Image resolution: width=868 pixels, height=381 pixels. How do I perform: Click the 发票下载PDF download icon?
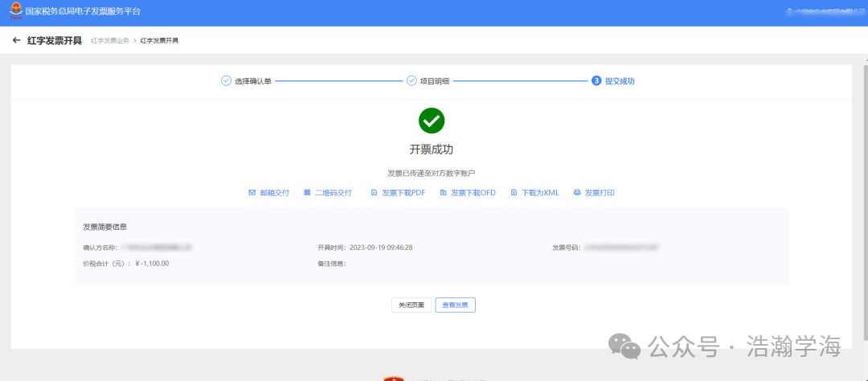(x=374, y=193)
